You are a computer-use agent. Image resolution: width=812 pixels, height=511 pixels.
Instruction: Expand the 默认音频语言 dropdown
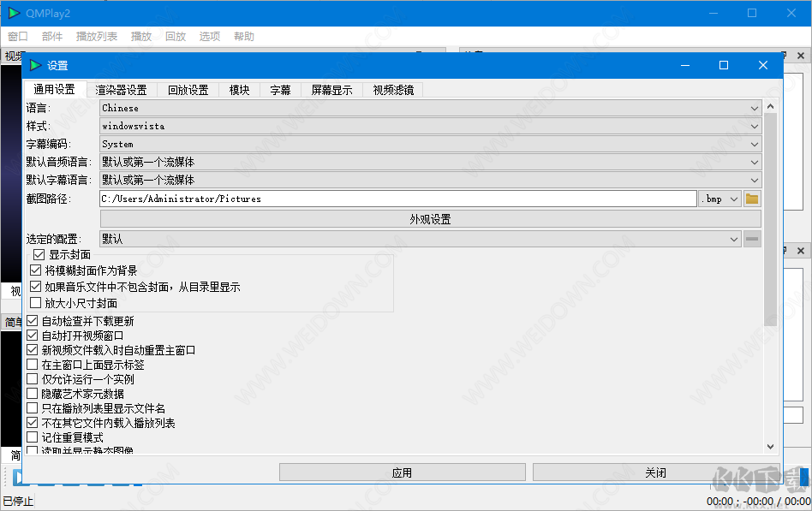753,162
